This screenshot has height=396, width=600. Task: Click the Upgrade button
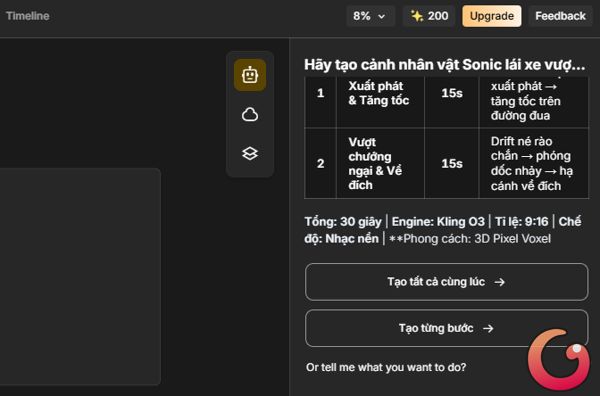tap(492, 16)
